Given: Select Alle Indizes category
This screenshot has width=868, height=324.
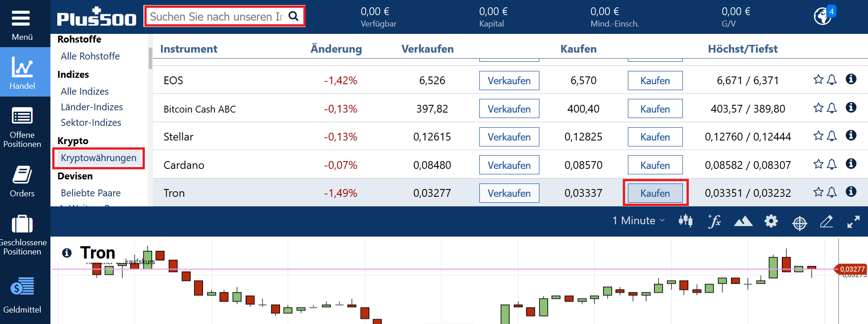Looking at the screenshot, I should pos(85,91).
